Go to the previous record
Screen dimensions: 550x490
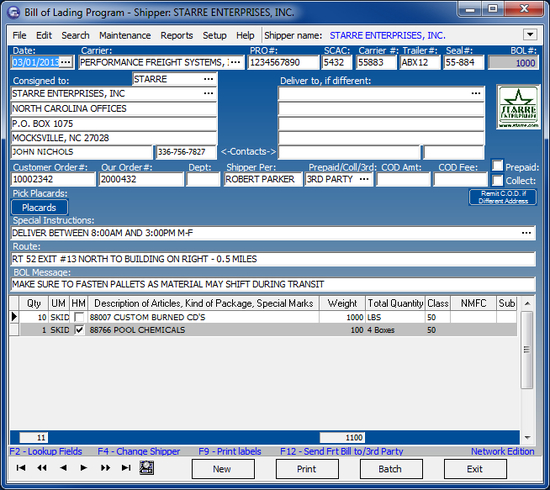pyautogui.click(x=63, y=468)
